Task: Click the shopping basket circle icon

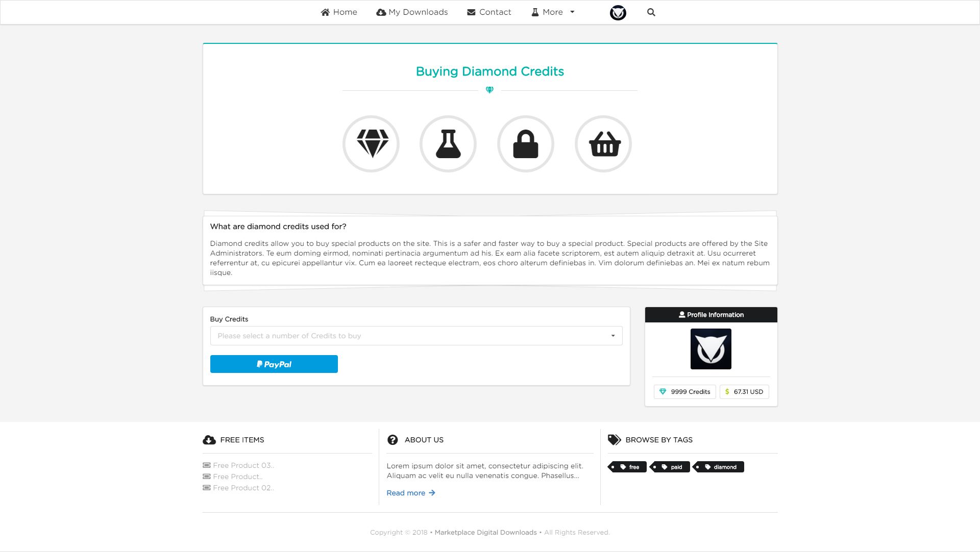Action: pyautogui.click(x=603, y=144)
